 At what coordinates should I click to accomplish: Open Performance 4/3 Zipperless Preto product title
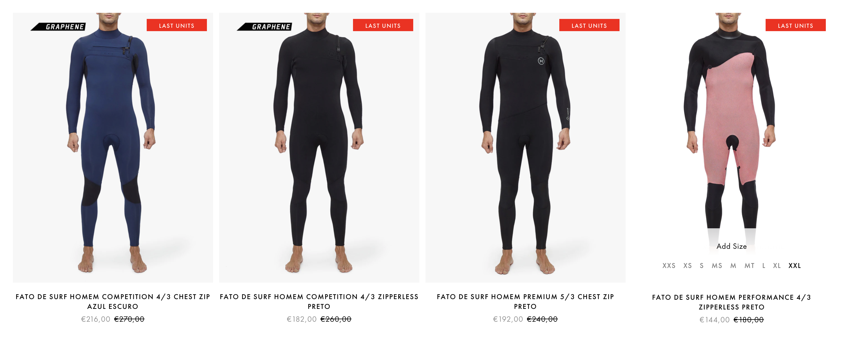731,302
